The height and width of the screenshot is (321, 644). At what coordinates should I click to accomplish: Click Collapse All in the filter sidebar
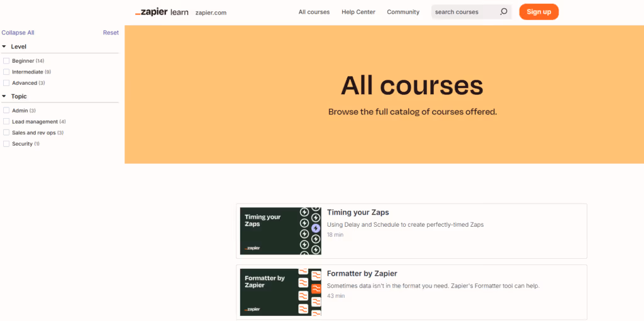(x=18, y=33)
